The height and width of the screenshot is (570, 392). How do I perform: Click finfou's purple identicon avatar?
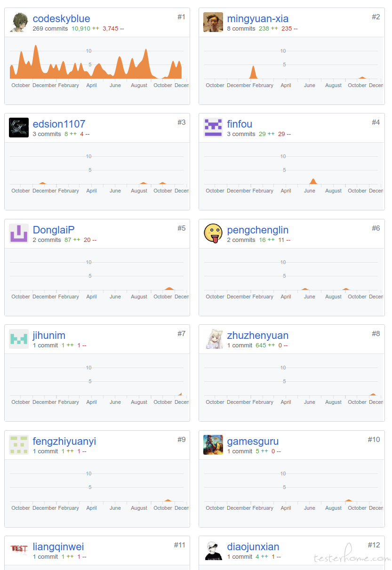[213, 128]
